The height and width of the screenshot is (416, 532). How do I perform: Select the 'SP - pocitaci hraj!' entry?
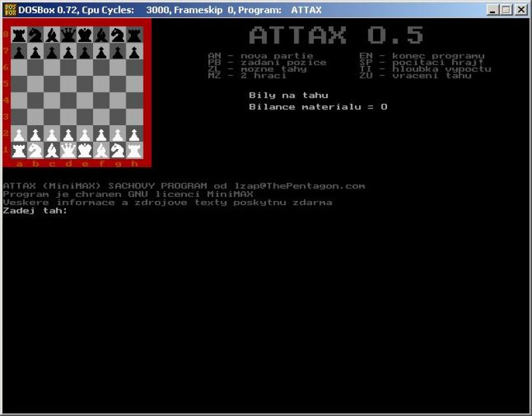click(422, 63)
